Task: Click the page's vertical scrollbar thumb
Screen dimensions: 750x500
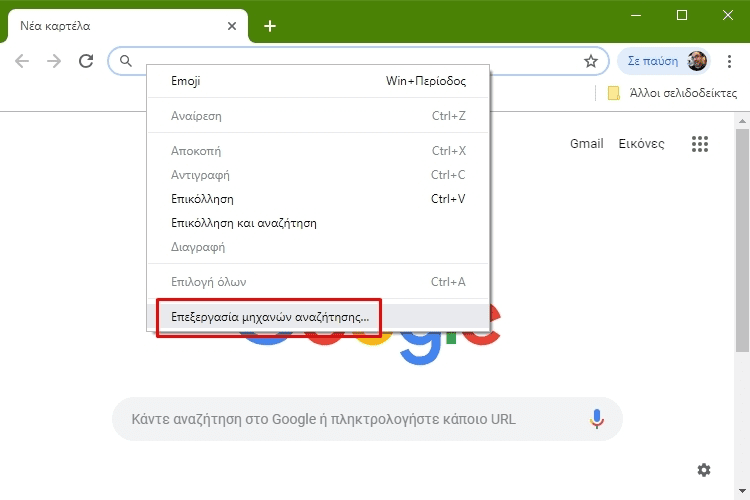Action: (x=742, y=239)
